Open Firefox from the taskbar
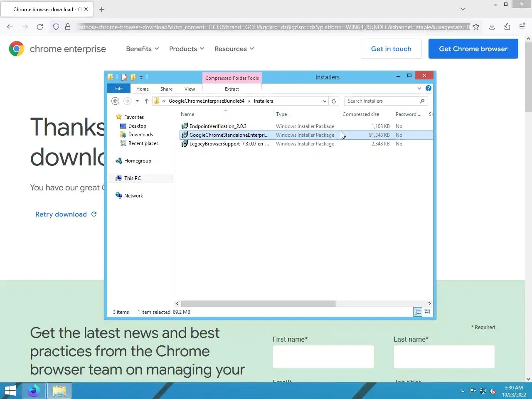Image resolution: width=532 pixels, height=399 pixels. pyautogui.click(x=33, y=391)
